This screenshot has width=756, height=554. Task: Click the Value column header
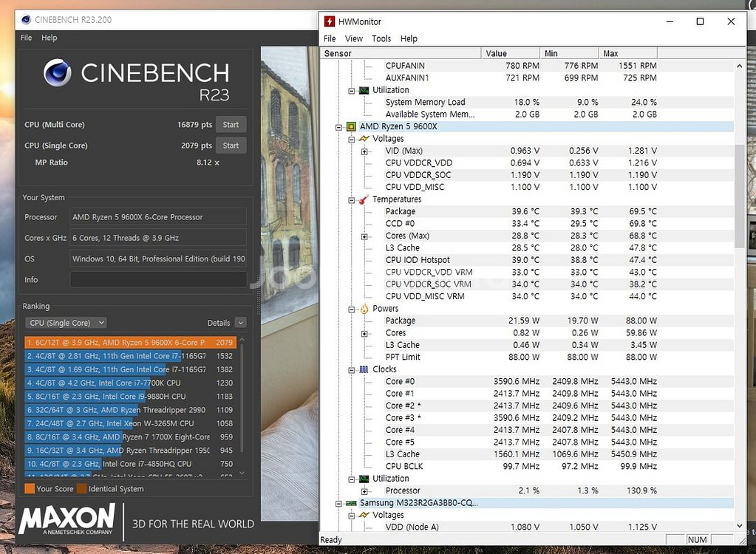click(511, 53)
